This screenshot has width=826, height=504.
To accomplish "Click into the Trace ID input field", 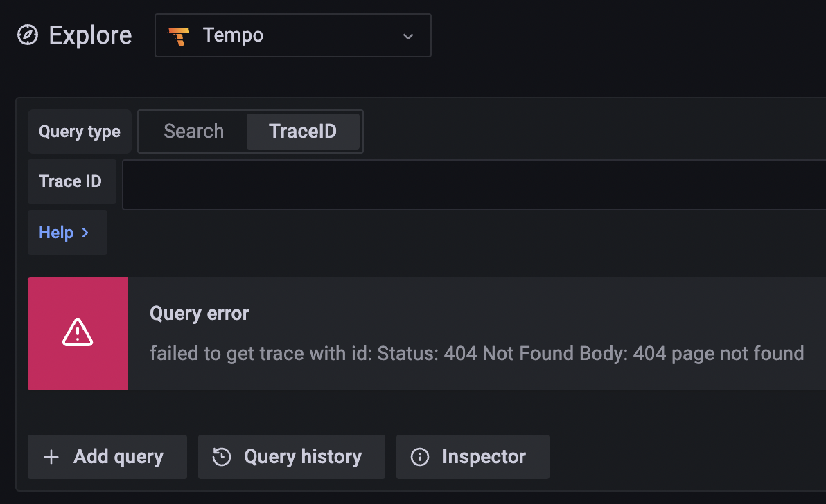I will pos(473,185).
